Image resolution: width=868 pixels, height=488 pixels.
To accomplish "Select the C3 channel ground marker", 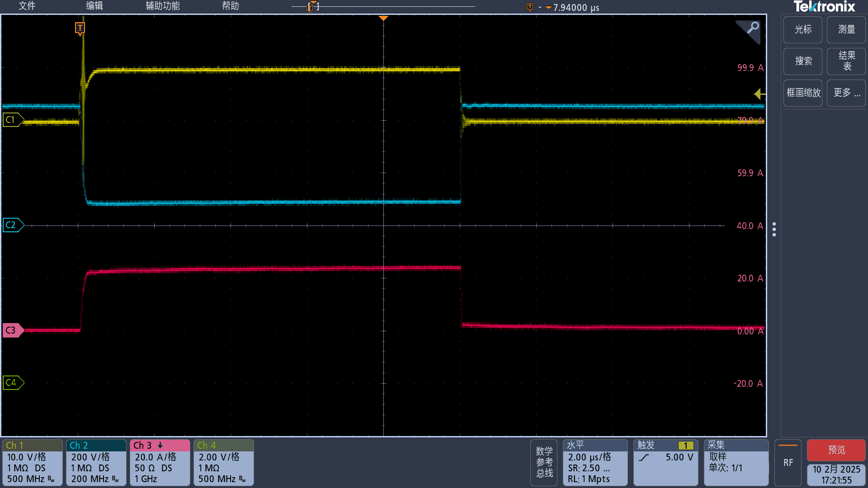I will (x=12, y=330).
